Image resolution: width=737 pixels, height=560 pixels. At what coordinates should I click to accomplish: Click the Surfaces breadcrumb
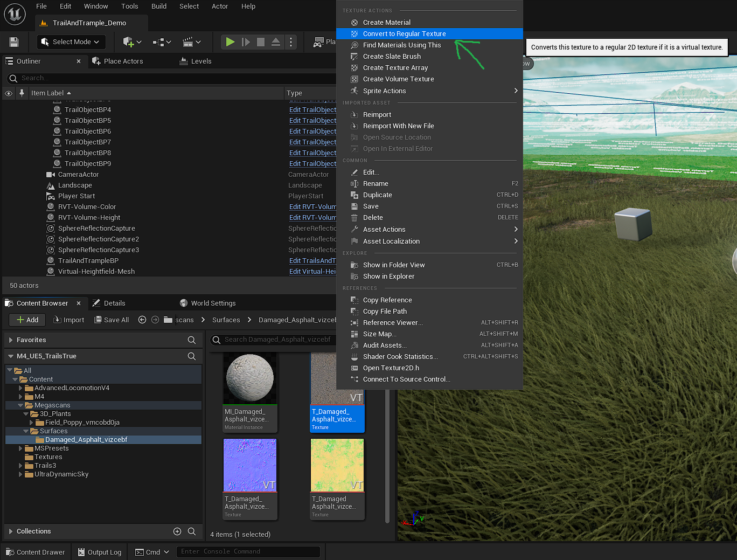pyautogui.click(x=226, y=320)
